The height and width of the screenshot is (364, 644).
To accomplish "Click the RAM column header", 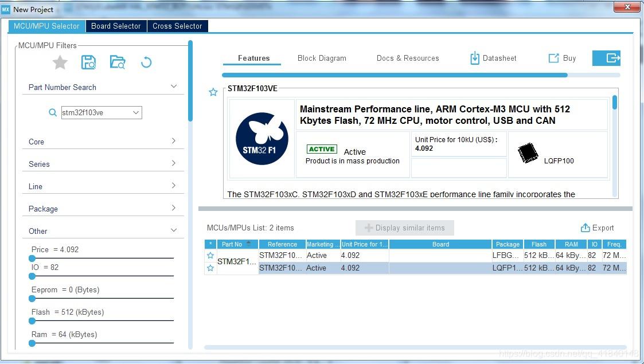I will click(x=571, y=244).
